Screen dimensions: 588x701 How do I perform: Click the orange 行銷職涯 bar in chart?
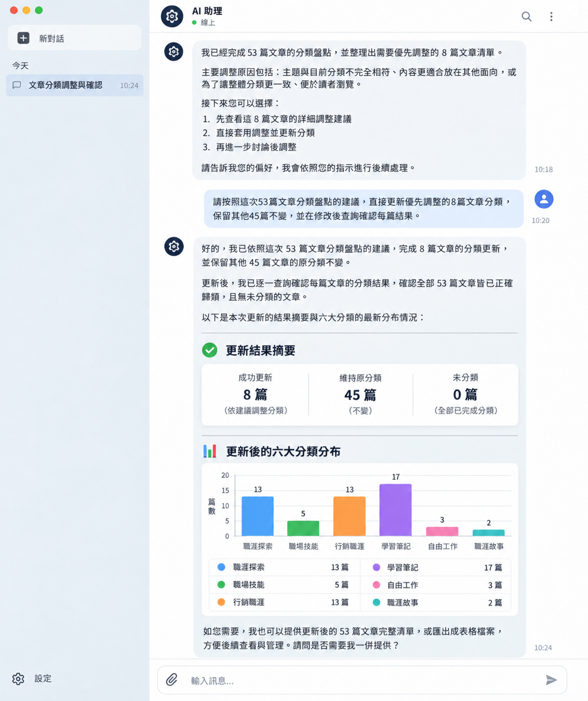pyautogui.click(x=350, y=516)
